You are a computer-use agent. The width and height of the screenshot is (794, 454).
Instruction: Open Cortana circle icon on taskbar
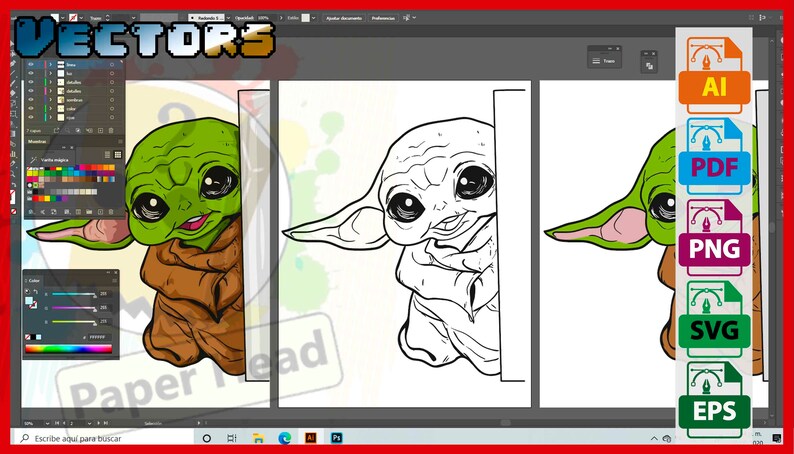pos(207,438)
